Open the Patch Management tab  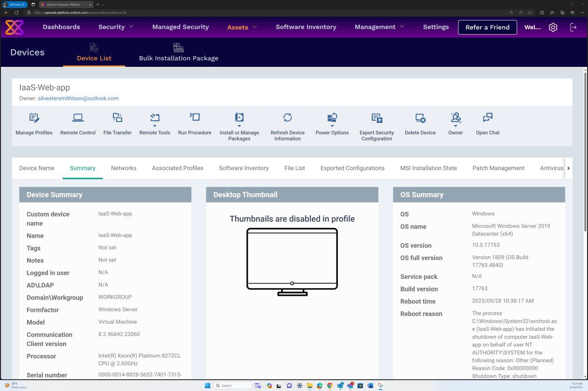(x=498, y=168)
